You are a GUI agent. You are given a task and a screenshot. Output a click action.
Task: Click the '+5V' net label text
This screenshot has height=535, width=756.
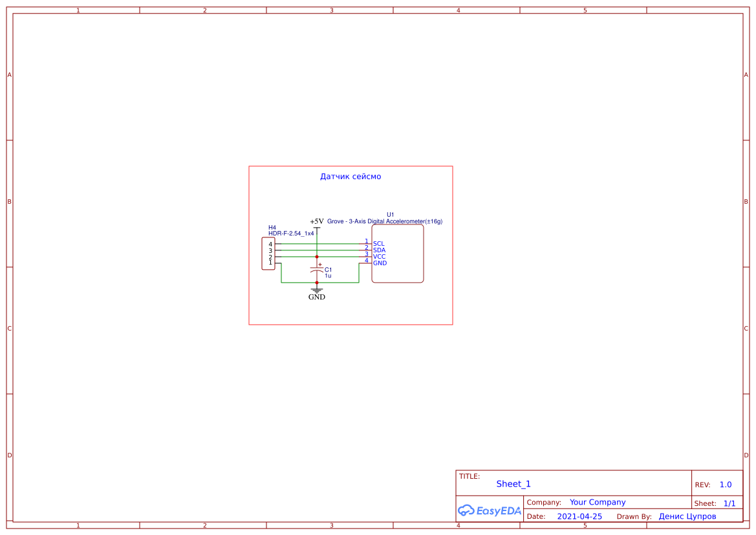click(317, 221)
